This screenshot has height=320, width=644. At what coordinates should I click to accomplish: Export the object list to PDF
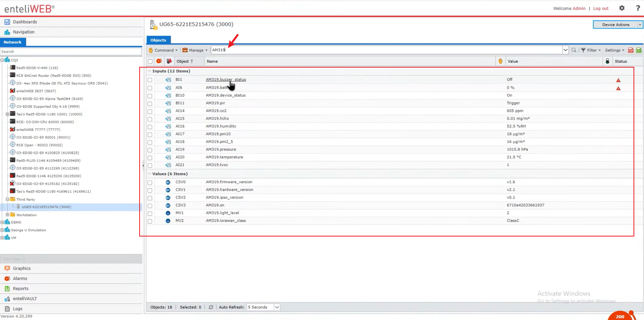(x=631, y=50)
